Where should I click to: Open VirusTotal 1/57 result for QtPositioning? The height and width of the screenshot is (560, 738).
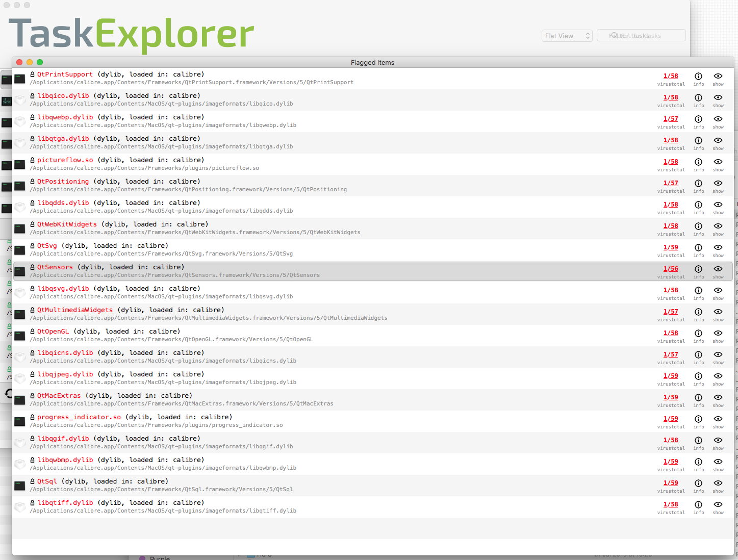tap(671, 183)
